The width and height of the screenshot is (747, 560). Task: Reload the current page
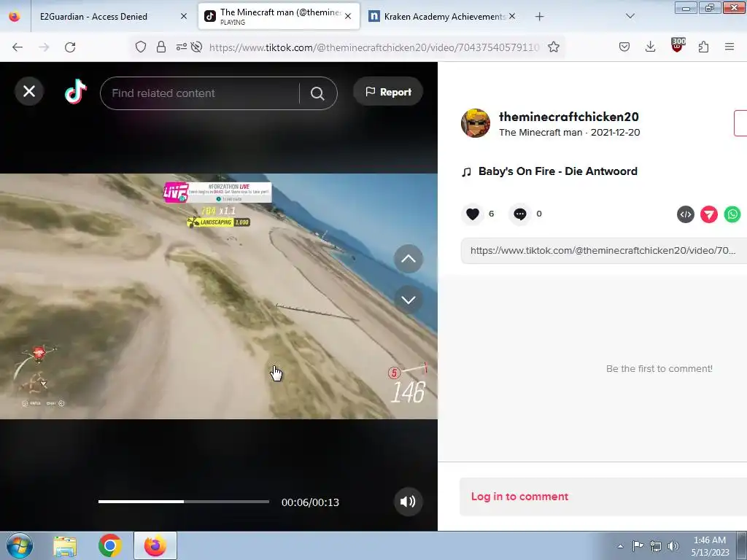[70, 47]
